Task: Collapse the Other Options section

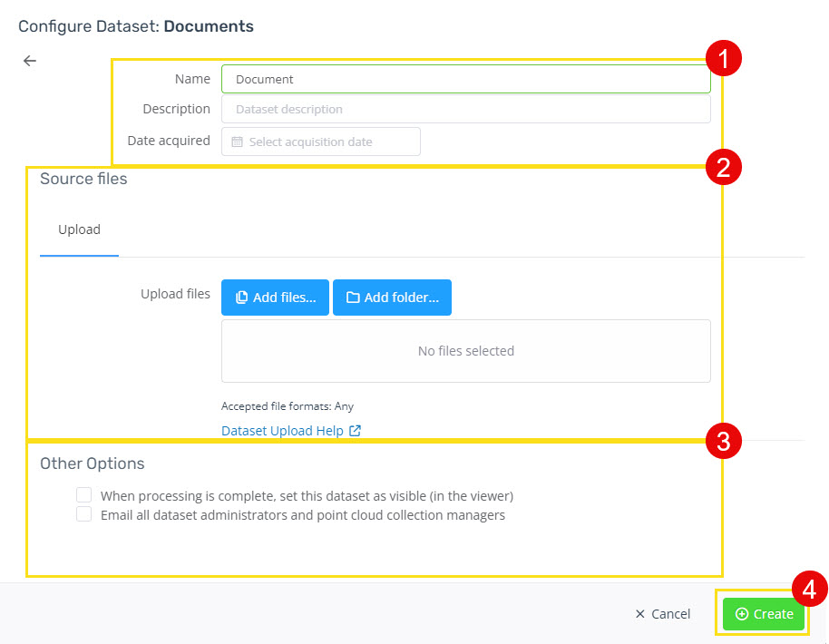Action: (92, 463)
